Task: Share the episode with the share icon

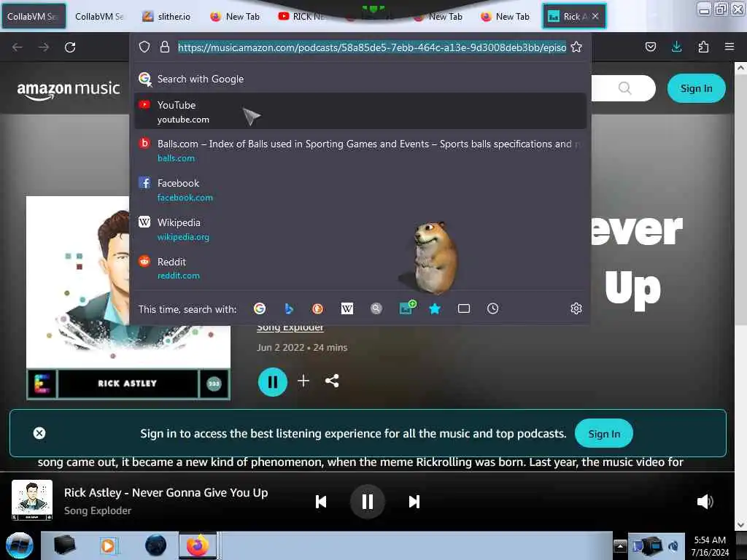Action: click(x=332, y=381)
